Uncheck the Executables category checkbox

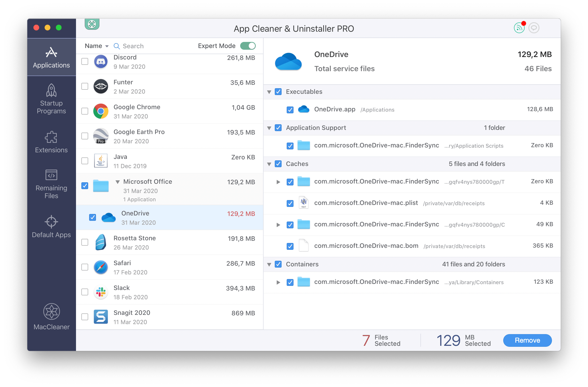278,91
